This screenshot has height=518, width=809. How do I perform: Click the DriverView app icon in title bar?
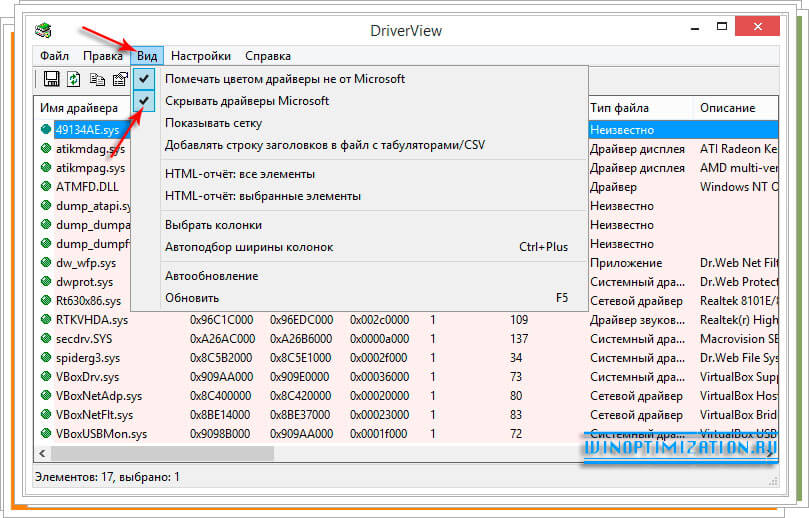point(43,31)
